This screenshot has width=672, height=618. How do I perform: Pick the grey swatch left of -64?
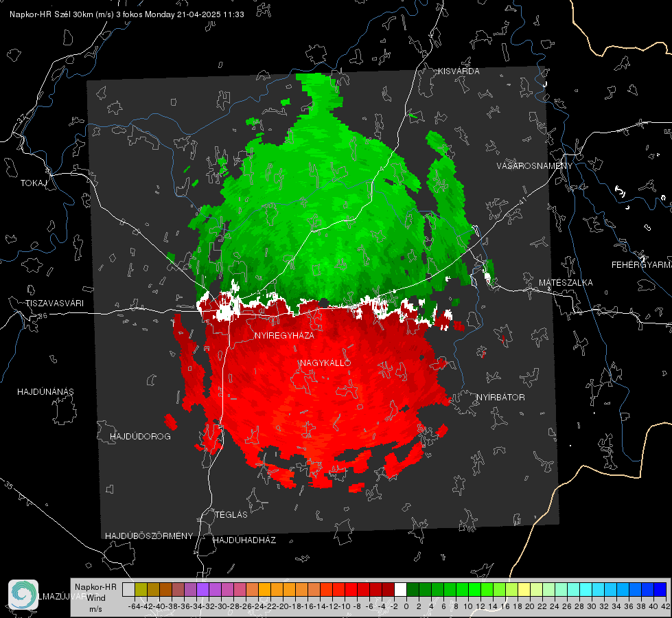[128, 589]
